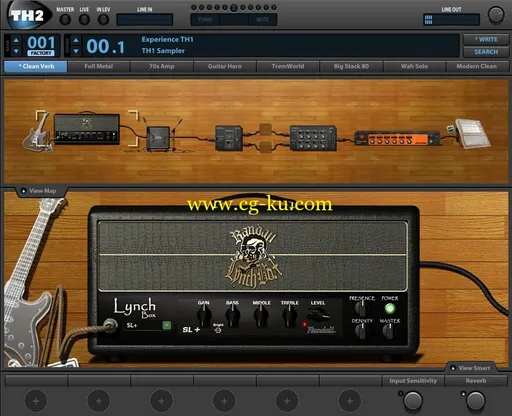Image resolution: width=512 pixels, height=416 pixels.
Task: Select the splitter module in chain
Action: (x=229, y=138)
